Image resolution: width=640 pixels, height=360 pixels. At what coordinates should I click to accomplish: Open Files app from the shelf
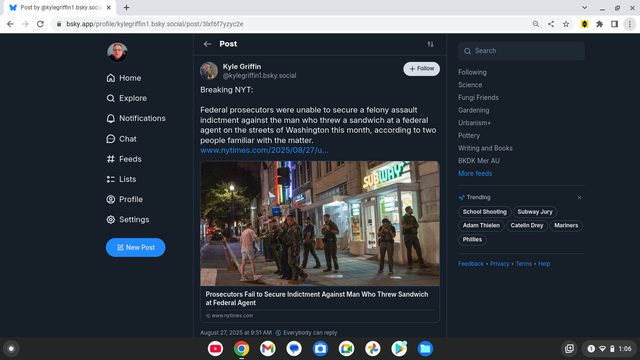point(425,349)
